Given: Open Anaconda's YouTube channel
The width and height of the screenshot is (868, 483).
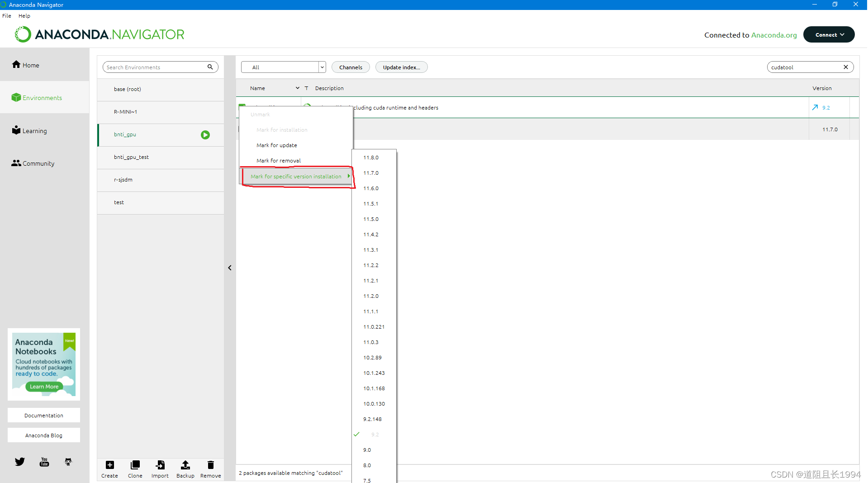Looking at the screenshot, I should [44, 462].
